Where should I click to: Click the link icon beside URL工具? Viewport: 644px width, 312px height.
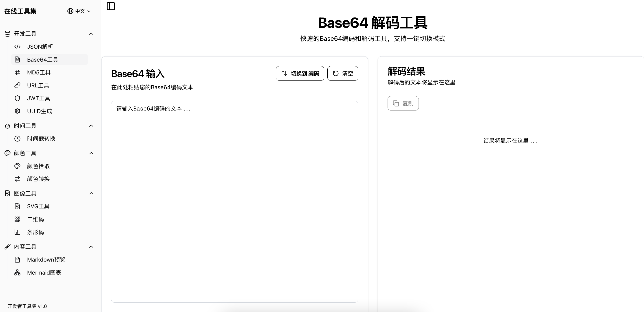(x=17, y=85)
